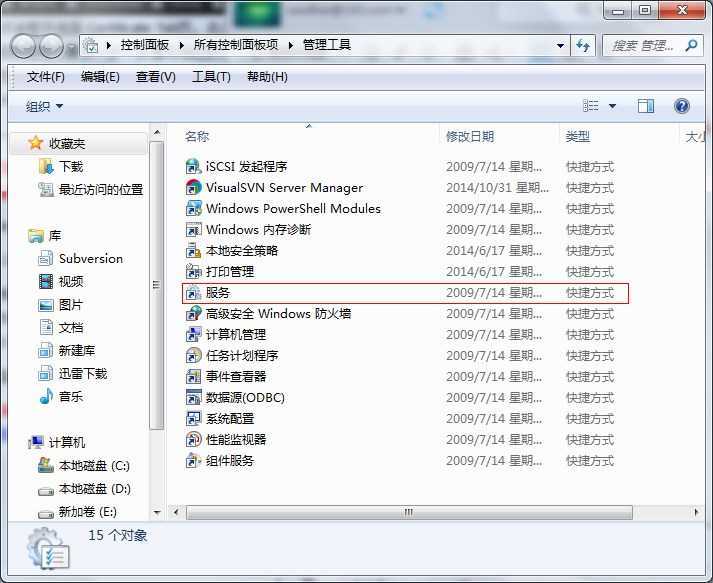Click sidebar scroll down arrow
Screen dimensions: 713x583
coord(157,513)
